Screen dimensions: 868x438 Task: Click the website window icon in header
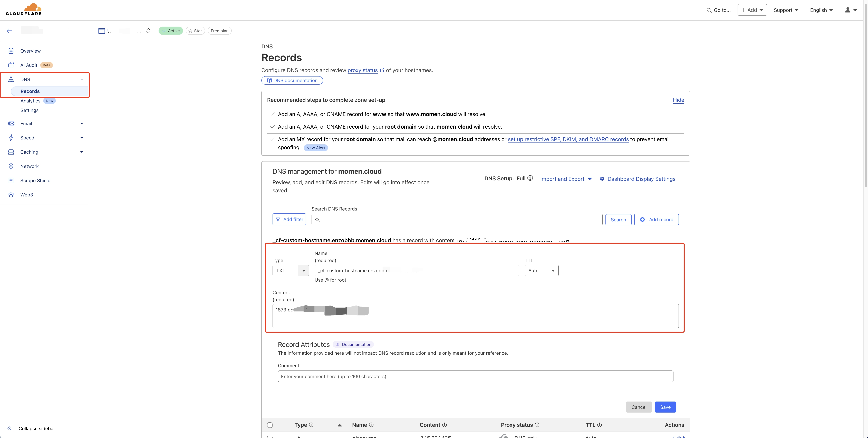pos(101,31)
